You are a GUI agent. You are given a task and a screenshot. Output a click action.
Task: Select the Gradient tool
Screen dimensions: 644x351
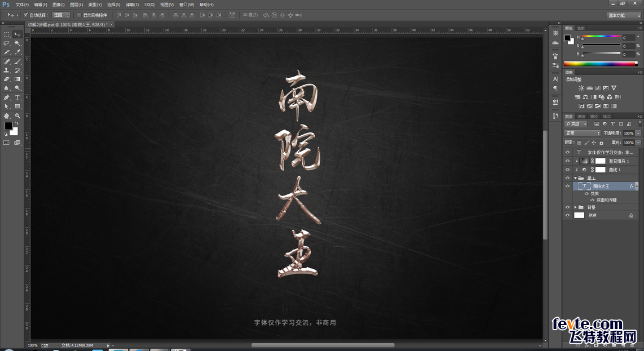click(17, 79)
